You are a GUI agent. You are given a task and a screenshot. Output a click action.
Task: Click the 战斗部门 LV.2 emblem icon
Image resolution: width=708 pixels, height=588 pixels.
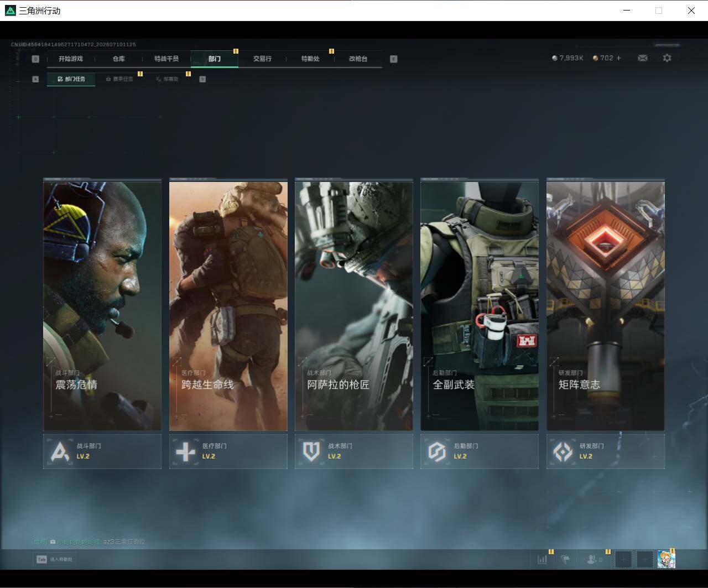point(60,452)
